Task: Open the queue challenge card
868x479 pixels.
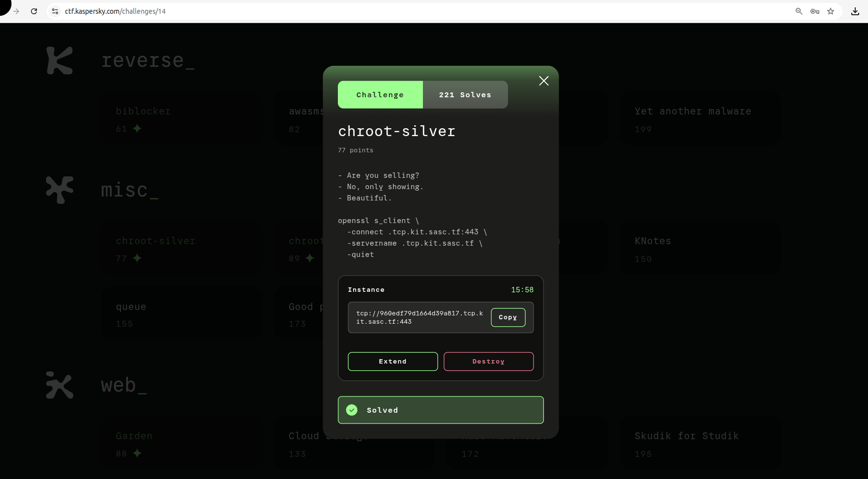Action: point(181,314)
